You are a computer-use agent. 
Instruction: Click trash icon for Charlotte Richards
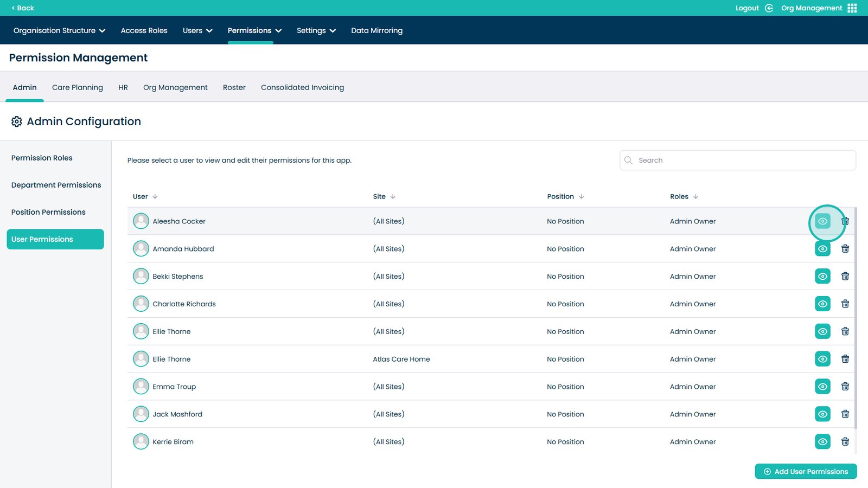(x=845, y=304)
